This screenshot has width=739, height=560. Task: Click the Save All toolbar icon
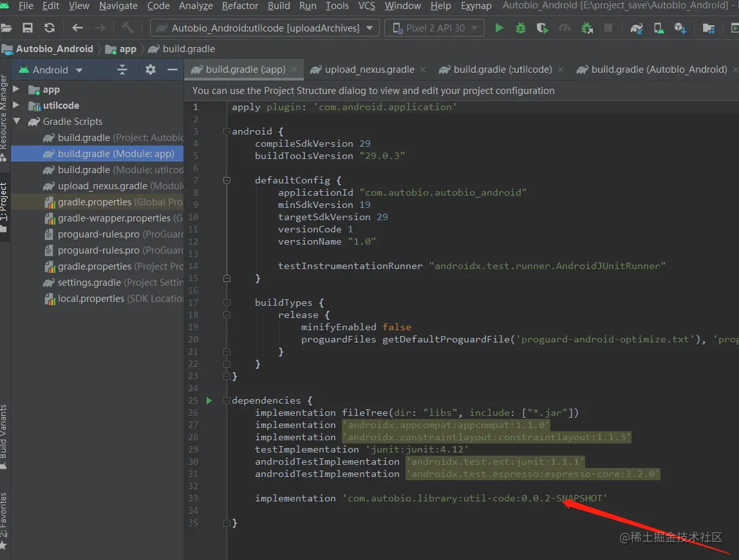pos(28,28)
